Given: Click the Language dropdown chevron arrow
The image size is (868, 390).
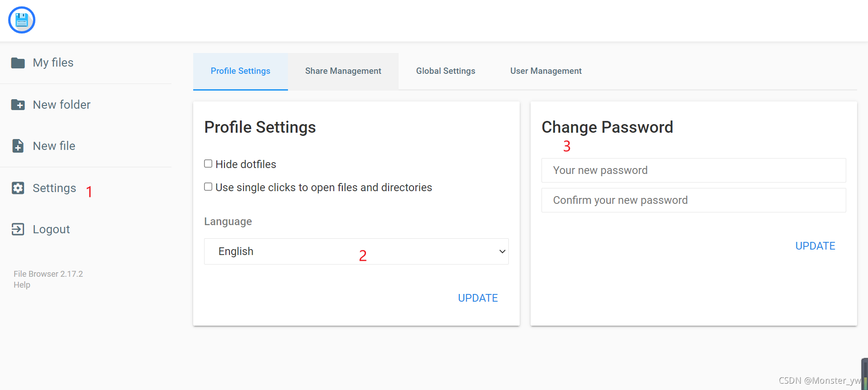Looking at the screenshot, I should click(502, 251).
